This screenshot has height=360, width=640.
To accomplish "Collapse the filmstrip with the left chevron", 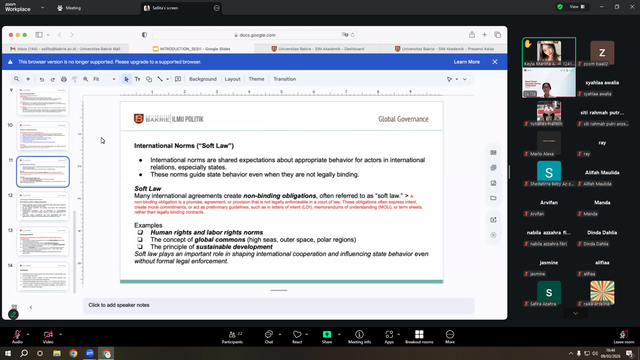I will click(31, 307).
